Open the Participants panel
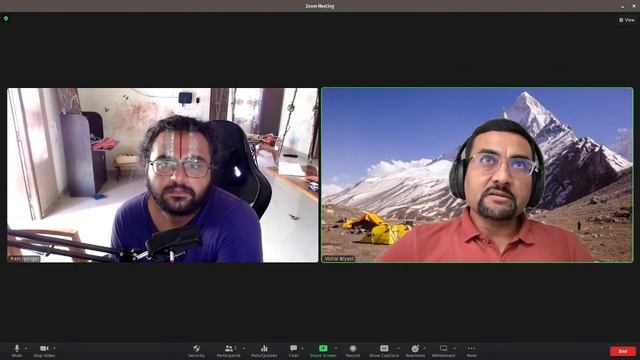 (229, 350)
